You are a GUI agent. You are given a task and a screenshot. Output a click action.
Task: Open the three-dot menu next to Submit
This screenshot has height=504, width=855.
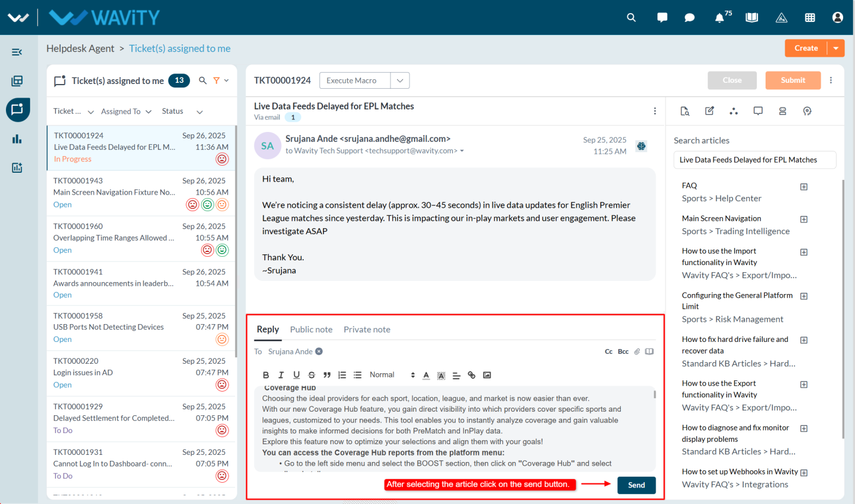[x=831, y=80]
